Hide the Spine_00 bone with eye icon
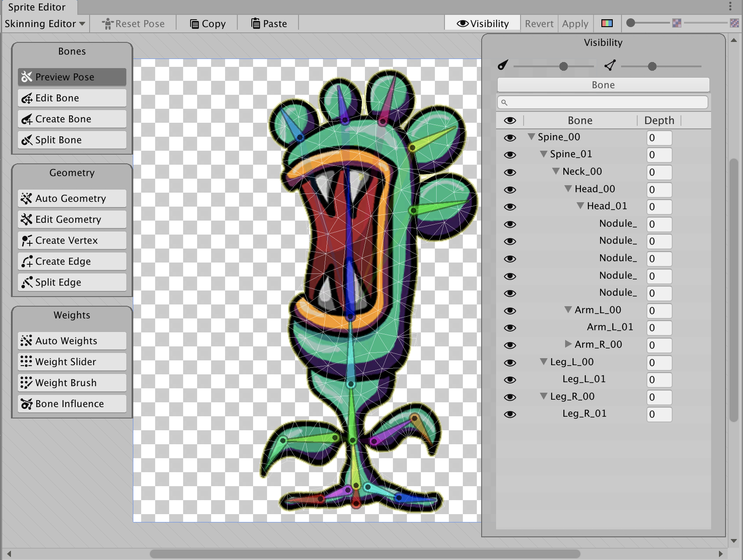 (x=510, y=138)
